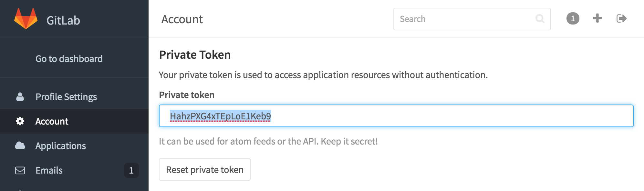Viewport: 644px width, 191px height.
Task: Click the search magnifier icon
Action: [x=540, y=19]
